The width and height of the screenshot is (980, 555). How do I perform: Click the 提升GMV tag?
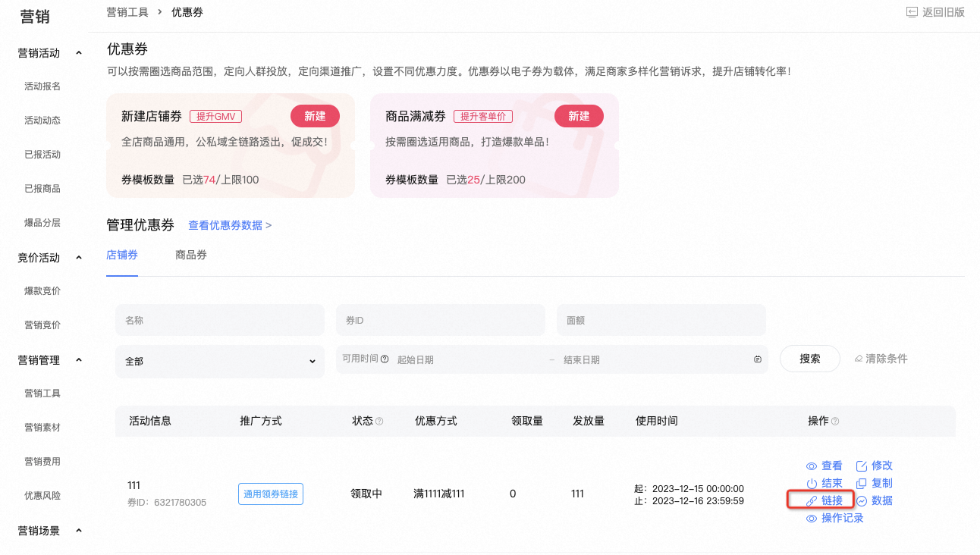coord(215,117)
